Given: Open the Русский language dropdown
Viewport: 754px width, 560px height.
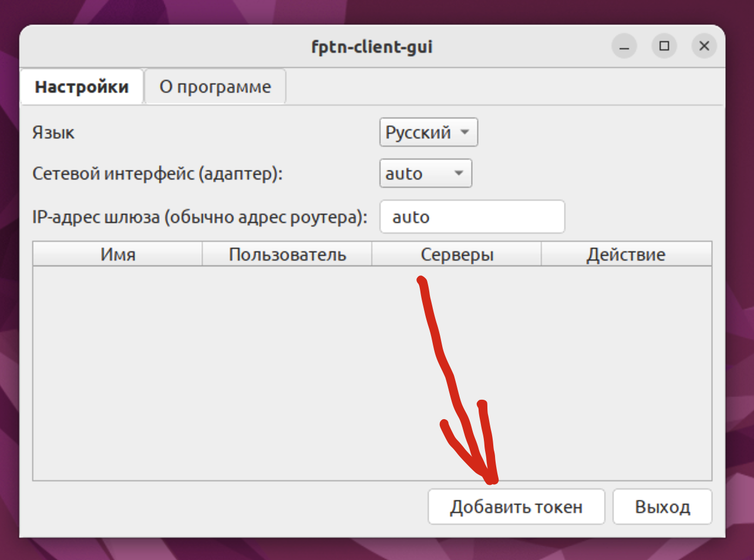Looking at the screenshot, I should tap(429, 132).
